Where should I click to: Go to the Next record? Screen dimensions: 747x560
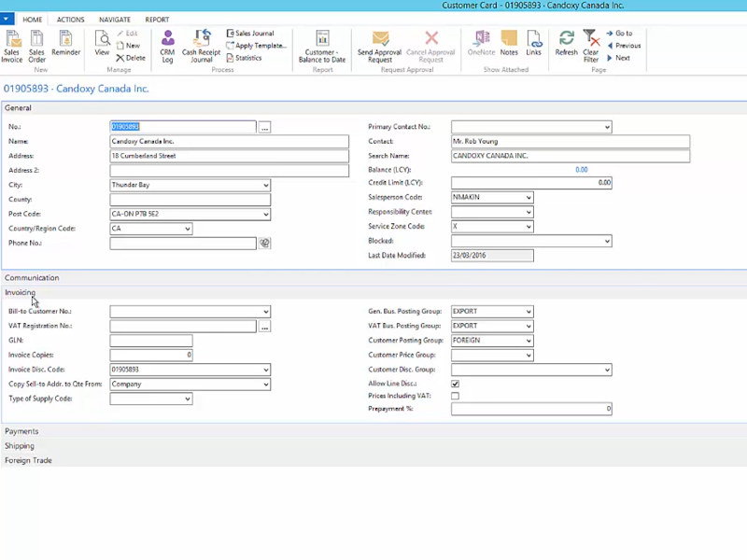tap(618, 58)
